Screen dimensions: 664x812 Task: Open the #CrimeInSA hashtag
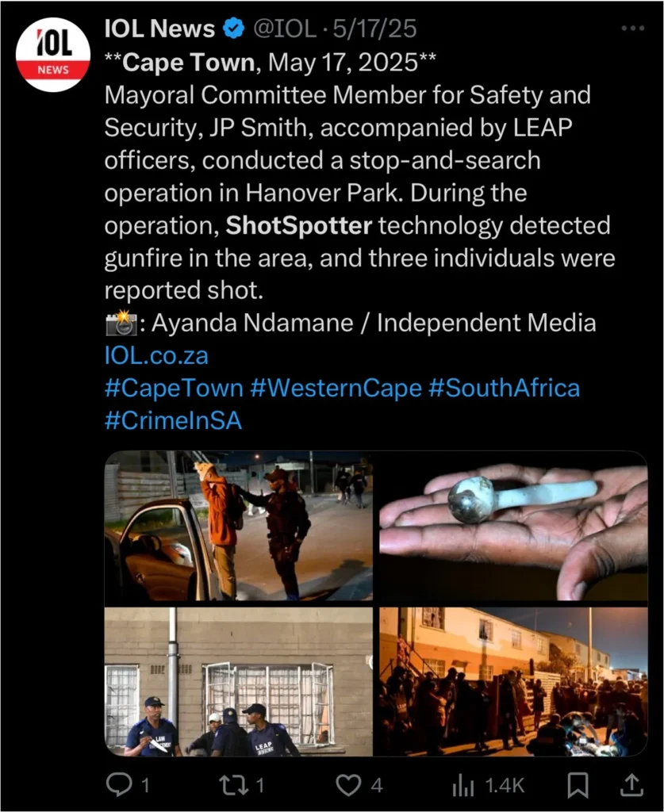[x=173, y=420]
